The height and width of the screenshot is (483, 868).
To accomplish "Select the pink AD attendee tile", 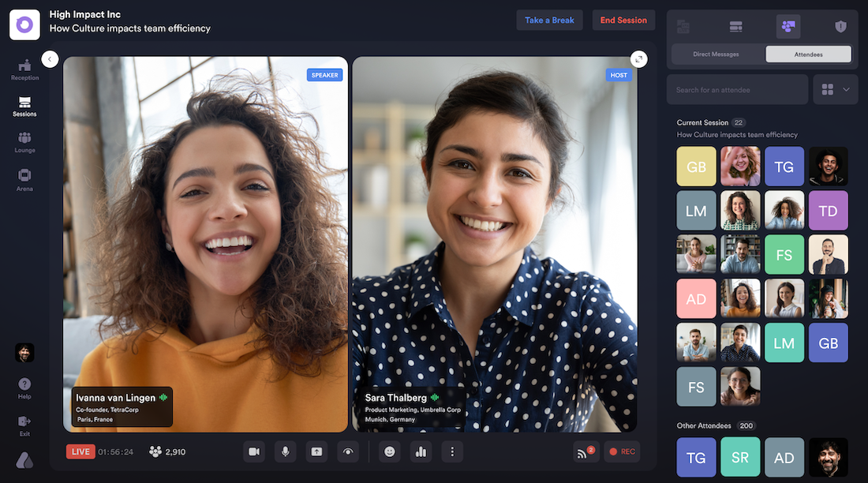I will click(697, 298).
